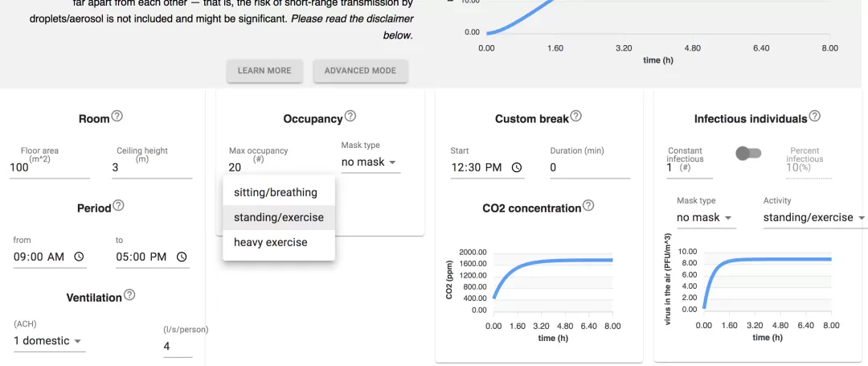Image resolution: width=868 pixels, height=366 pixels.
Task: Open the Occupancy help question-mark icon
Action: click(350, 117)
